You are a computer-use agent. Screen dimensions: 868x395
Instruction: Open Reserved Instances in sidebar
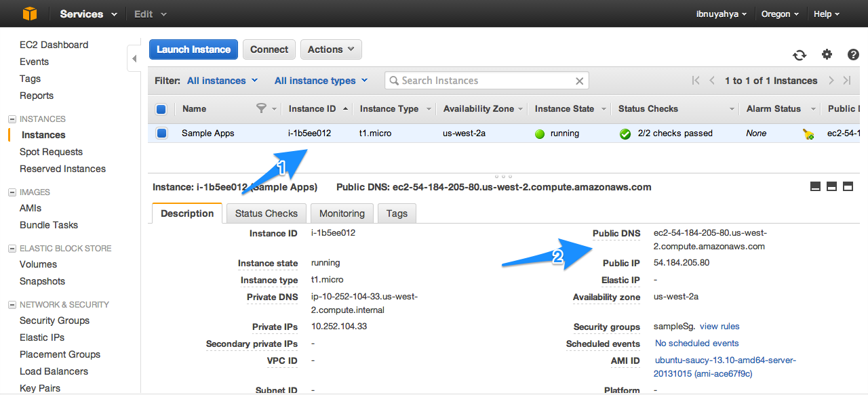pyautogui.click(x=62, y=169)
